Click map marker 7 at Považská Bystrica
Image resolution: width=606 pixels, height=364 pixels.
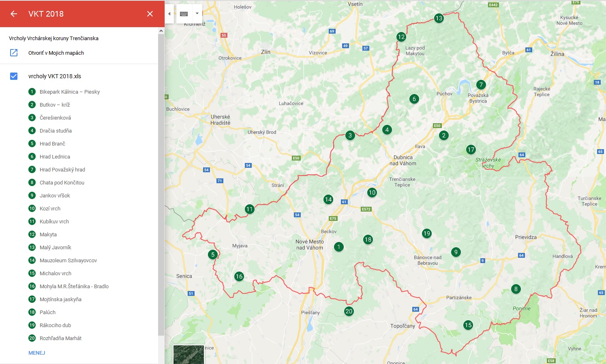(x=481, y=85)
